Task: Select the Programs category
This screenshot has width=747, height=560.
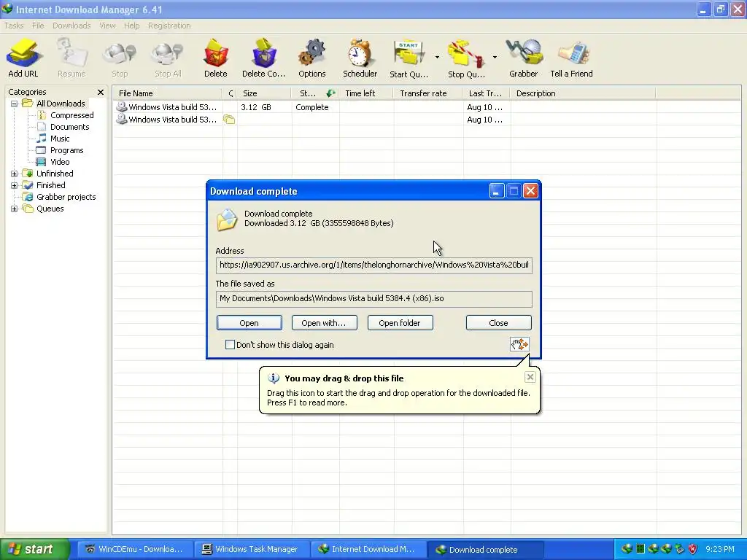Action: click(x=66, y=150)
